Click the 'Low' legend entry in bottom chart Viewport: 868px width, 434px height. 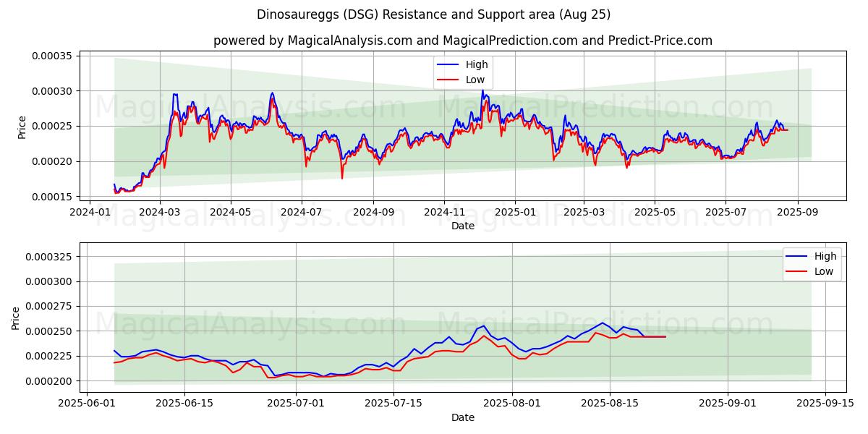tap(810, 272)
